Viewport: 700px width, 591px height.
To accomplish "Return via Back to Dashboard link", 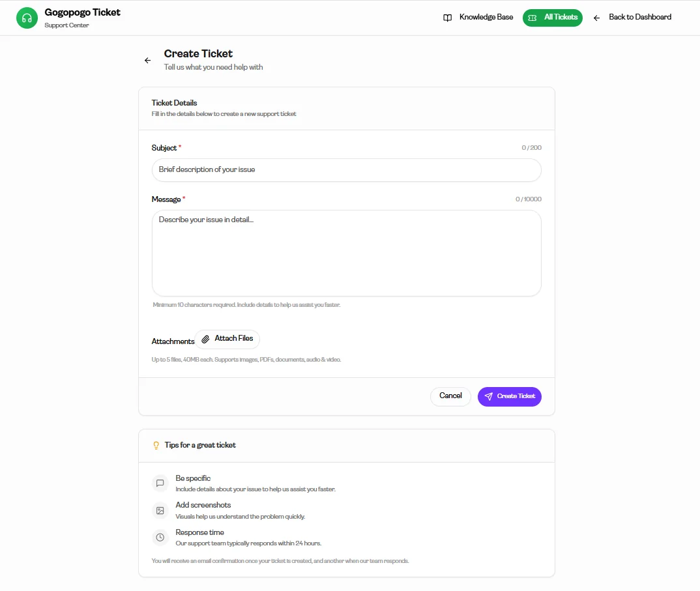I will pyautogui.click(x=632, y=18).
